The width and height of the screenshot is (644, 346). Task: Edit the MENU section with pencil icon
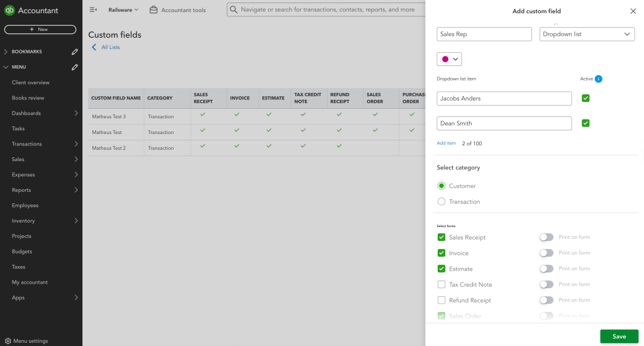coord(75,67)
